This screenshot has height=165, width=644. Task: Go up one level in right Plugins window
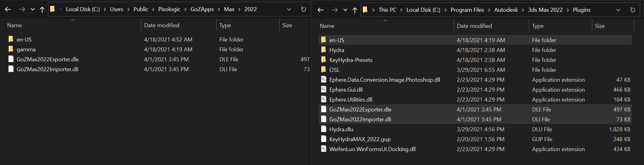(355, 10)
